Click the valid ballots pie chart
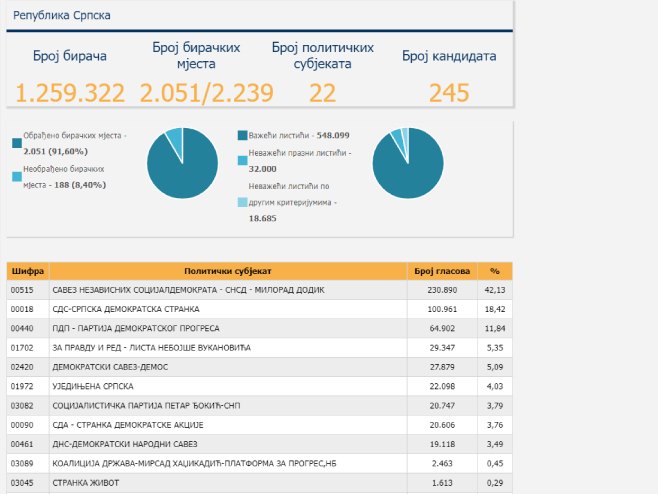 [408, 163]
